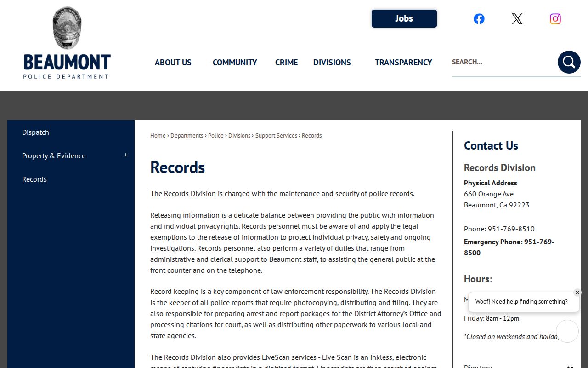Open the Community menu
This screenshot has height=368, width=588.
pyautogui.click(x=235, y=63)
